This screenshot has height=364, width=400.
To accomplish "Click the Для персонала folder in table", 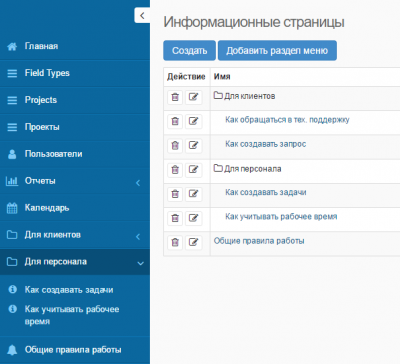I will click(248, 169).
